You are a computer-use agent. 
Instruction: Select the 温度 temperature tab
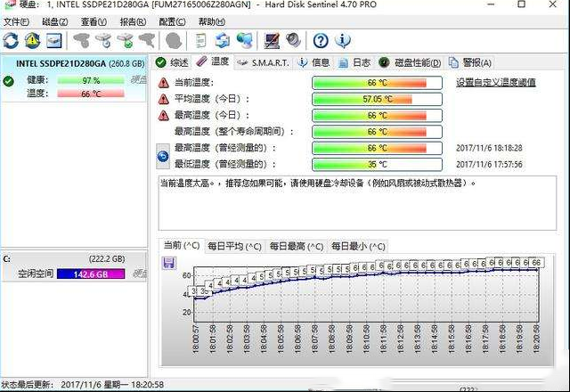[x=213, y=61]
